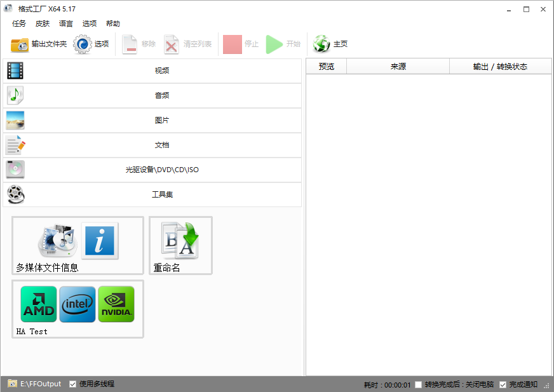Click the 输出文件夹 output folder icon
The width and height of the screenshot is (554, 392).
point(20,44)
